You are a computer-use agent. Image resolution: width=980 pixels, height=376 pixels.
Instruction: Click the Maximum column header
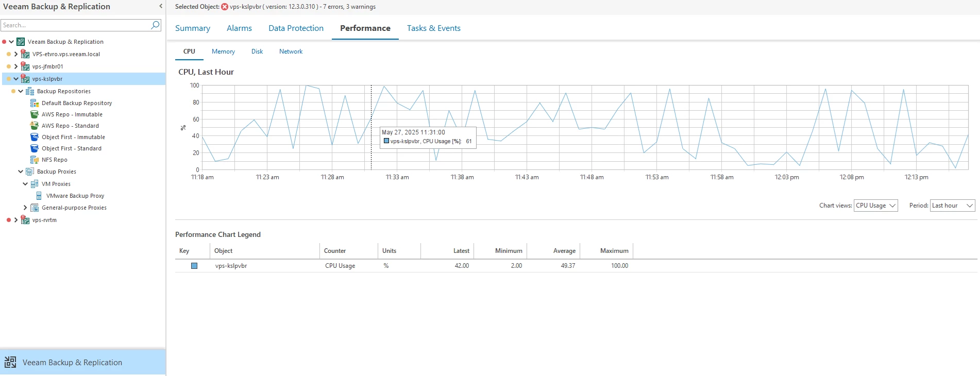point(606,251)
